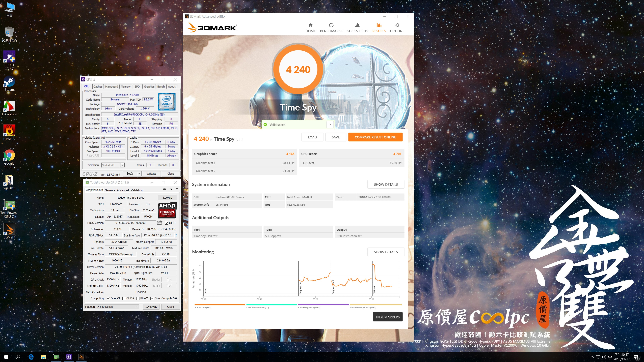Image resolution: width=644 pixels, height=362 pixels.
Task: Take GPU-Z screenshot with camera icon
Action: pos(164,189)
